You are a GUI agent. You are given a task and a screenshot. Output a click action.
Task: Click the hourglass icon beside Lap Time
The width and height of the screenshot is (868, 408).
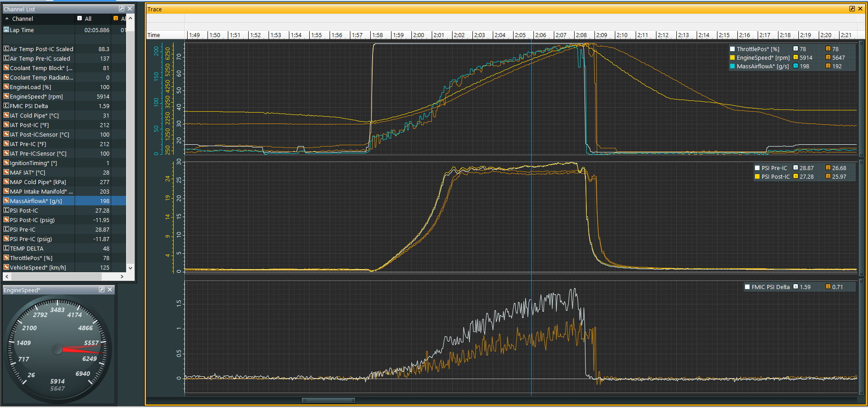(6, 30)
